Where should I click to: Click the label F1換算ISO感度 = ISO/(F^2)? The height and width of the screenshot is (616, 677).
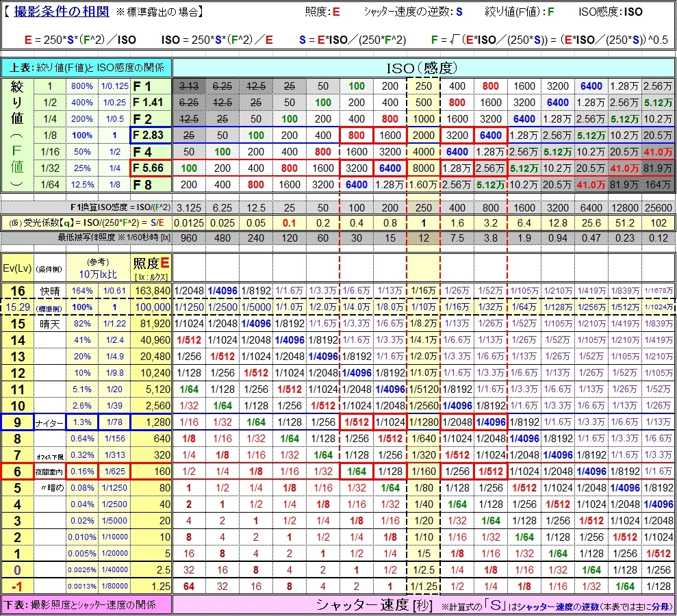pos(120,207)
